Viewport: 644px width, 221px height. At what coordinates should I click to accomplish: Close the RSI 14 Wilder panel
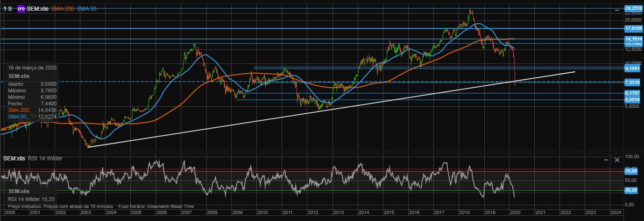617,160
